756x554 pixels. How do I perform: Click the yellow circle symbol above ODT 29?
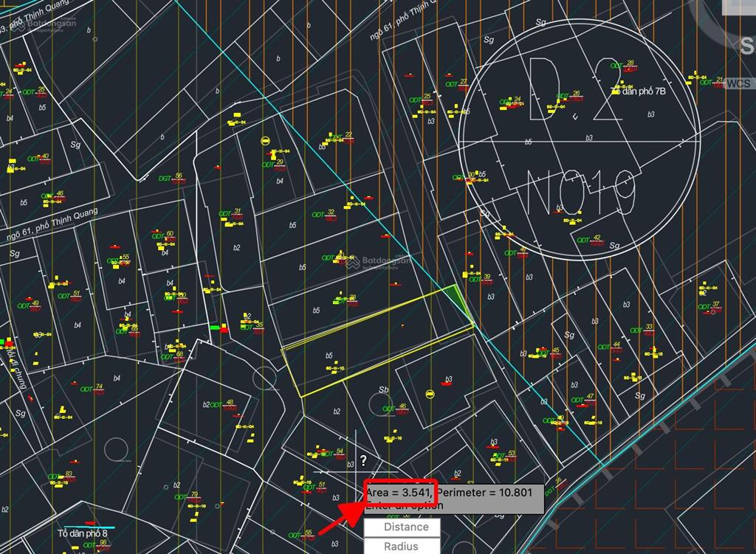tap(265, 141)
